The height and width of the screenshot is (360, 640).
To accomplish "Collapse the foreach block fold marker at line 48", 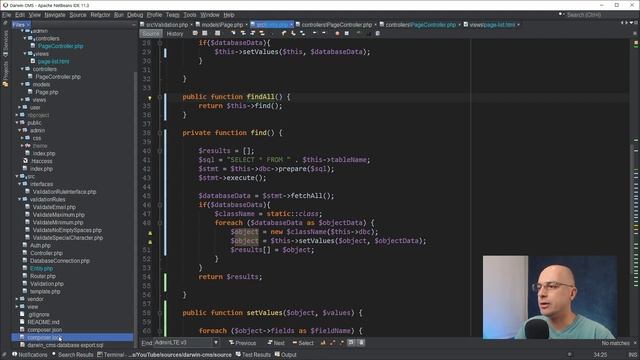I will coord(160,223).
